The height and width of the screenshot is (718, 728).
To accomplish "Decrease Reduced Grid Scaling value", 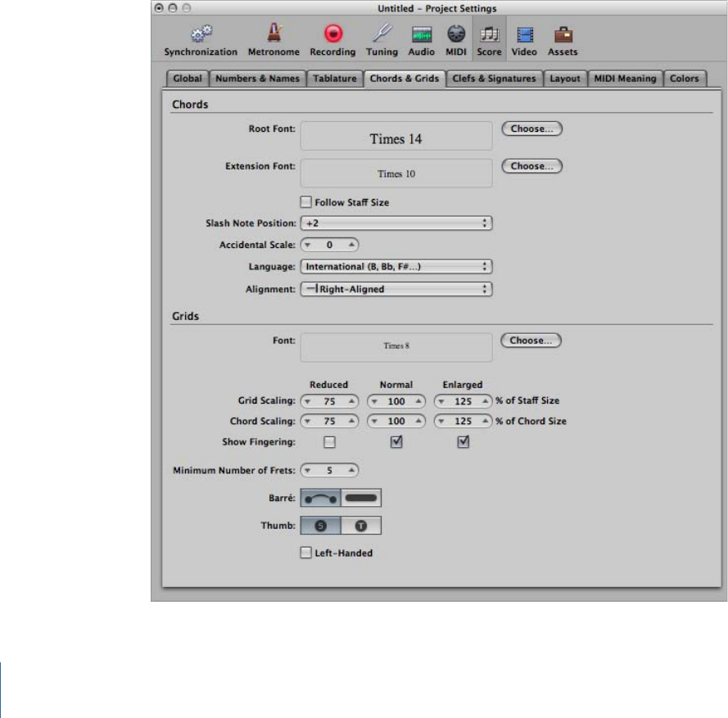I will coord(307,401).
